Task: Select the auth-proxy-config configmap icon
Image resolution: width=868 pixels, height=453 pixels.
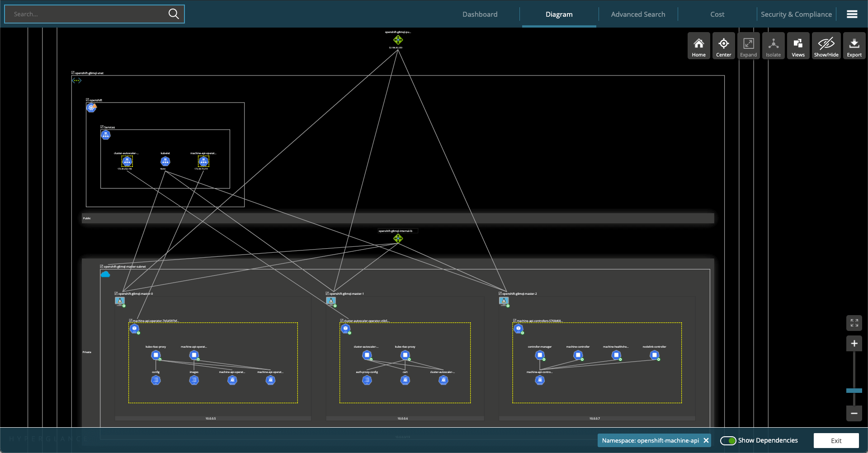Action: (x=367, y=380)
